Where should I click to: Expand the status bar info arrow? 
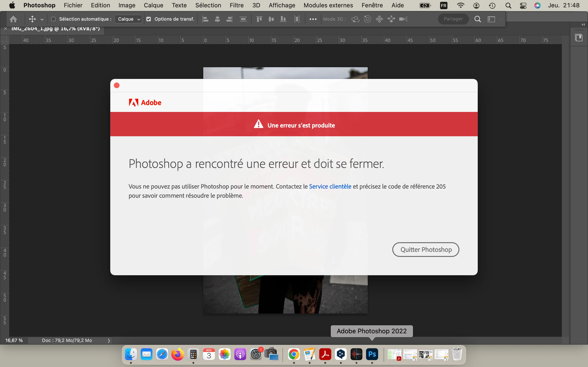[x=109, y=341]
